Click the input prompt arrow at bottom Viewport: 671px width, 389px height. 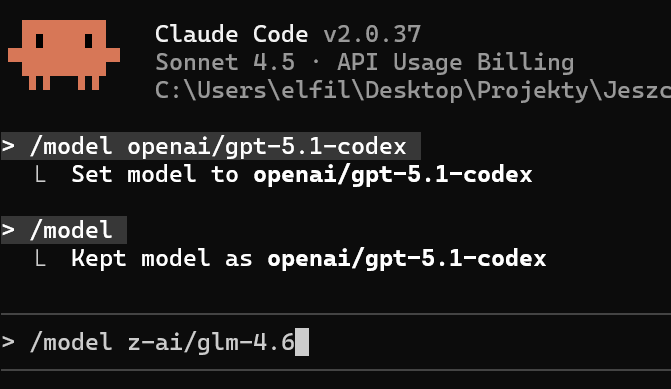click(8, 341)
